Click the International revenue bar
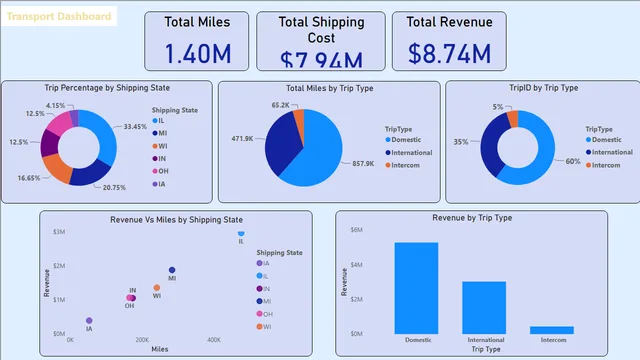Screen dimensions: 640x360 484,308
